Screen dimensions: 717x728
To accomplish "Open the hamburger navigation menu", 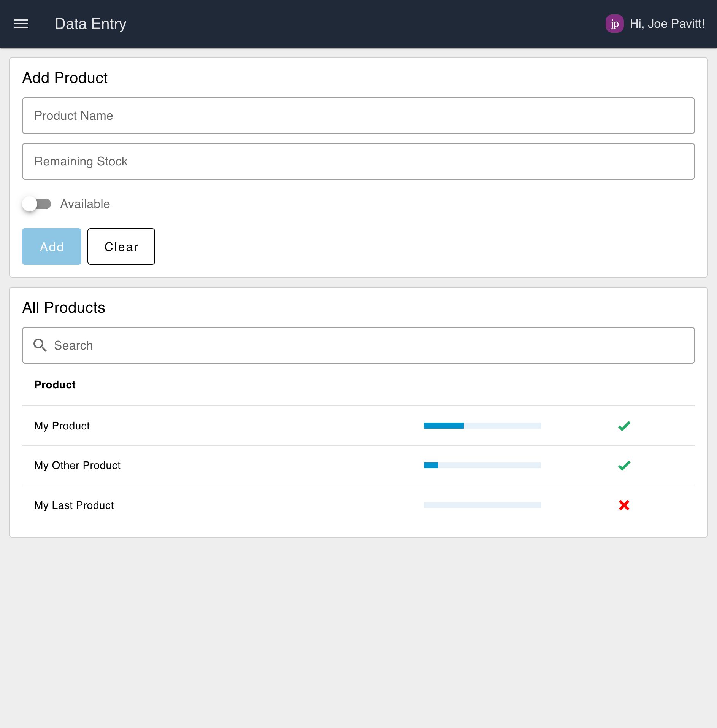I will tap(22, 24).
